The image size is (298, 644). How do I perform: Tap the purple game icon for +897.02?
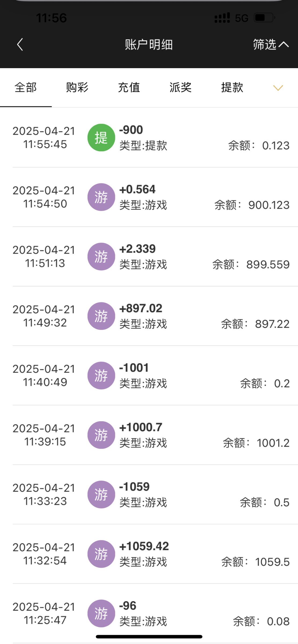click(101, 316)
